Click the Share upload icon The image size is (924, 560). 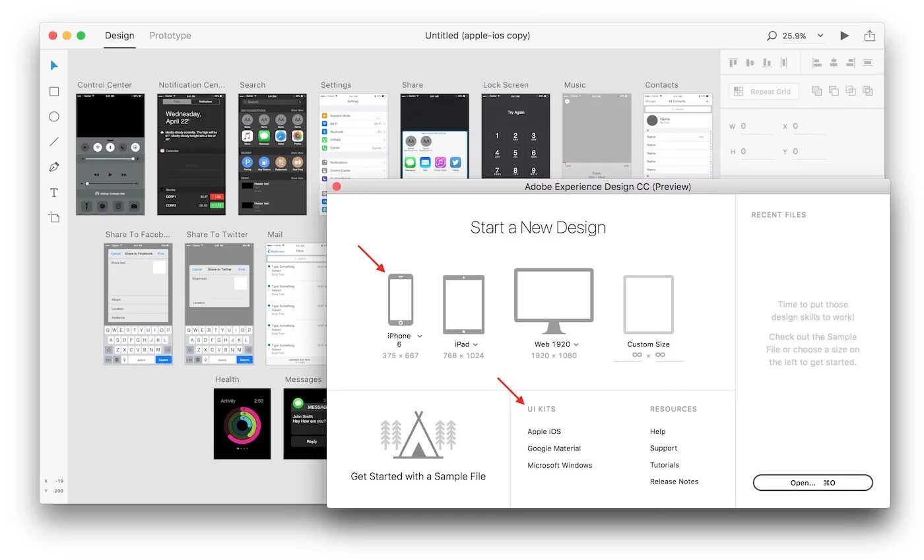[x=870, y=36]
